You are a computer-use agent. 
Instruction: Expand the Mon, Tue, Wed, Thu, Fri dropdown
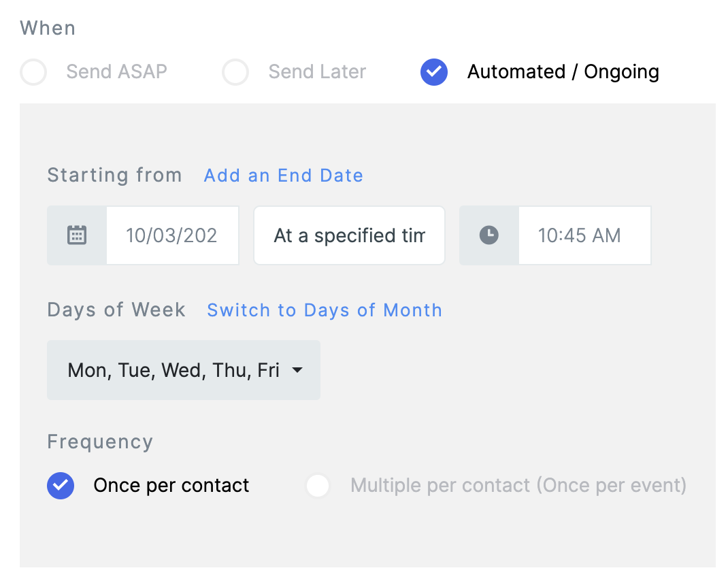tap(174, 371)
